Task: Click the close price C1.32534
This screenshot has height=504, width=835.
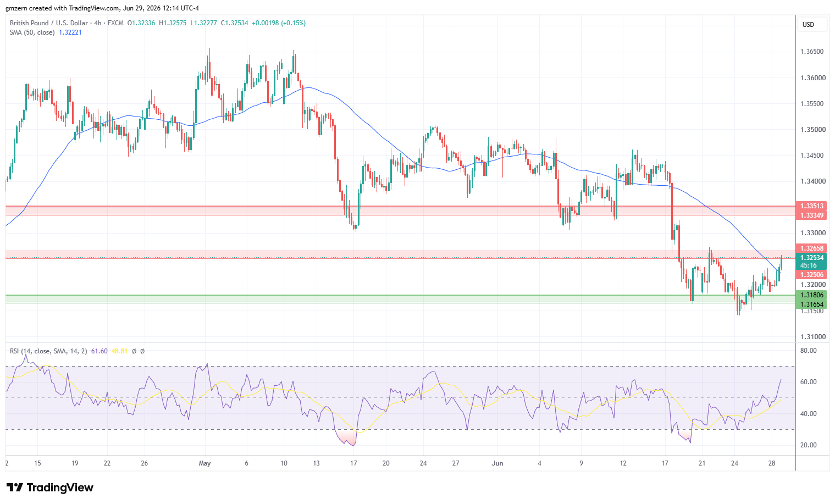Action: coord(235,23)
